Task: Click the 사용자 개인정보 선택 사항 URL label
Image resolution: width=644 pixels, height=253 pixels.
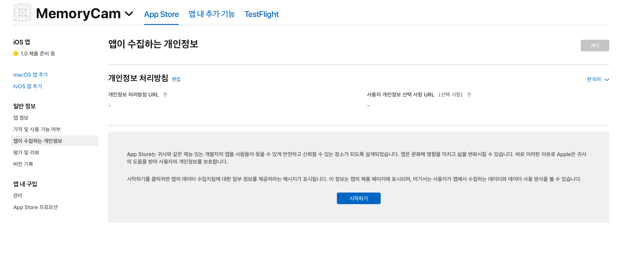Action: [401, 94]
